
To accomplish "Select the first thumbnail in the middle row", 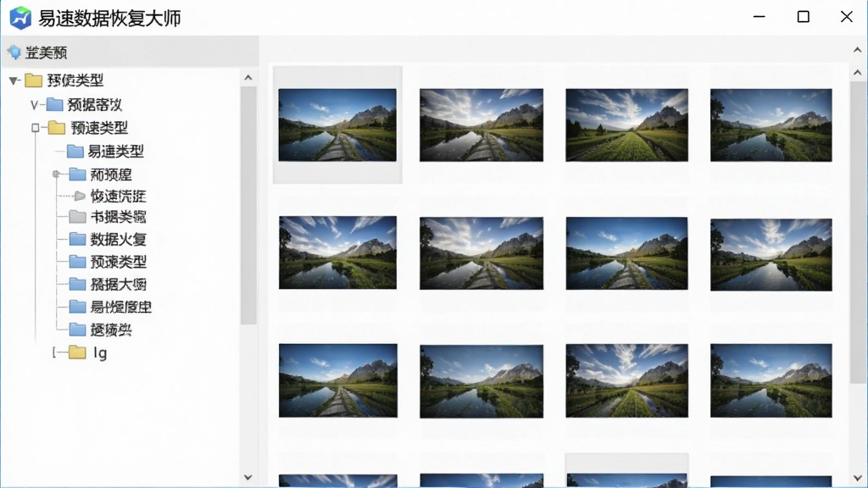I will pos(337,252).
